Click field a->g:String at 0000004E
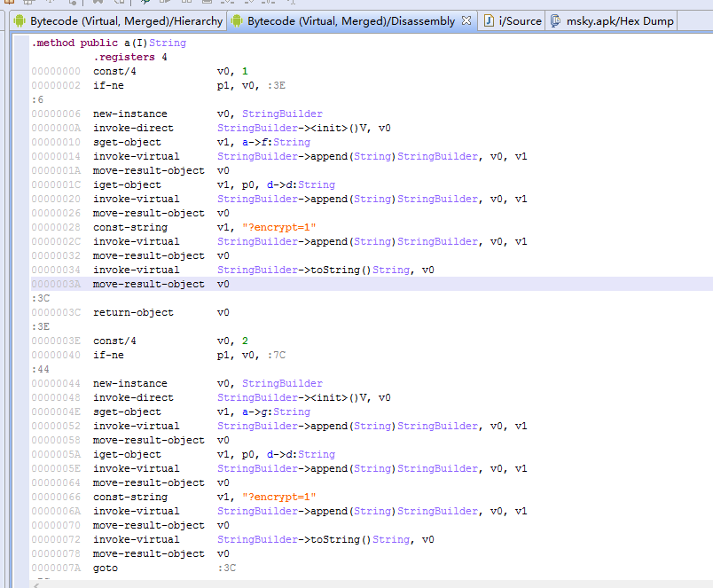This screenshot has width=713, height=588. [x=276, y=412]
